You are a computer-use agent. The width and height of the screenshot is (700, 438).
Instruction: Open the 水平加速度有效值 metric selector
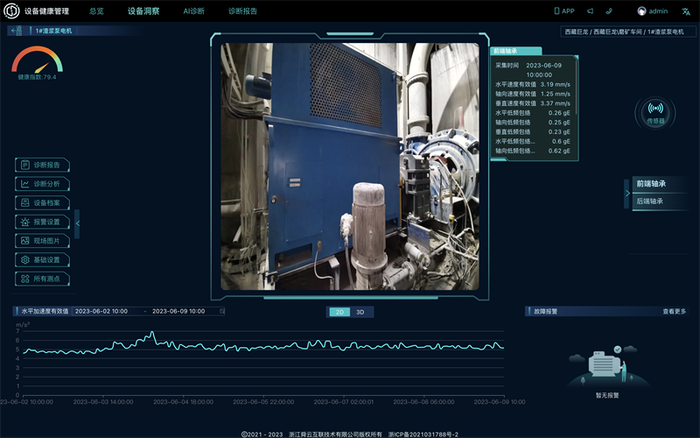click(x=44, y=311)
